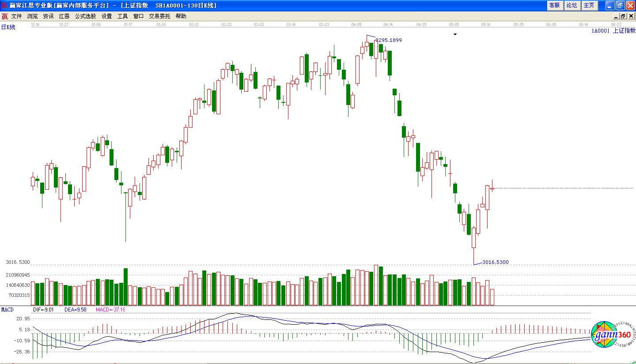Click the 01-06 date on time axis
This screenshot has height=364, width=636.
96,25
